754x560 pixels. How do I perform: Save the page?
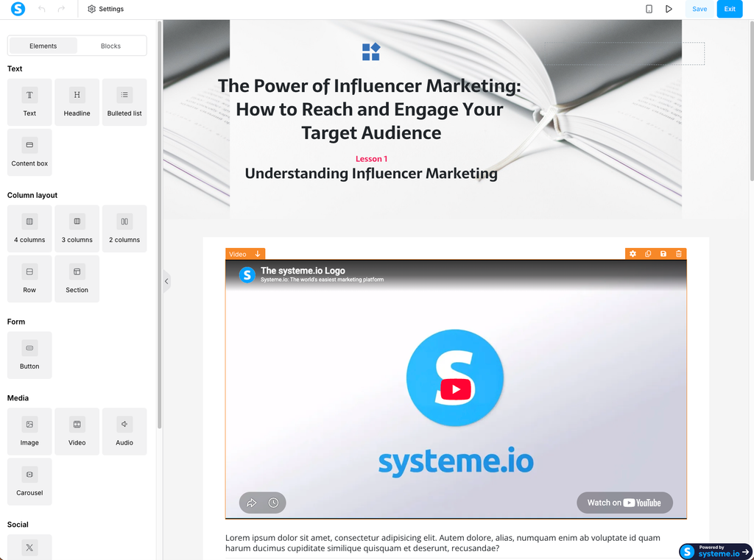(x=700, y=9)
